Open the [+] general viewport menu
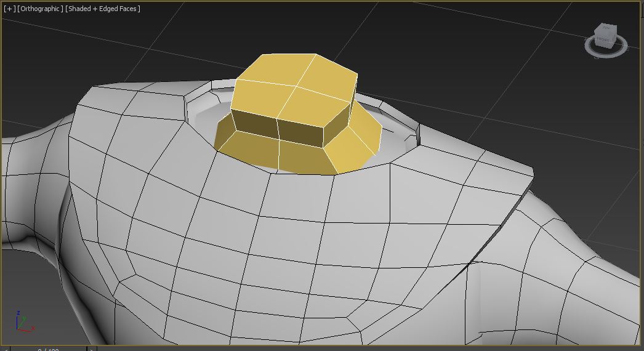644x351 pixels. pyautogui.click(x=9, y=9)
